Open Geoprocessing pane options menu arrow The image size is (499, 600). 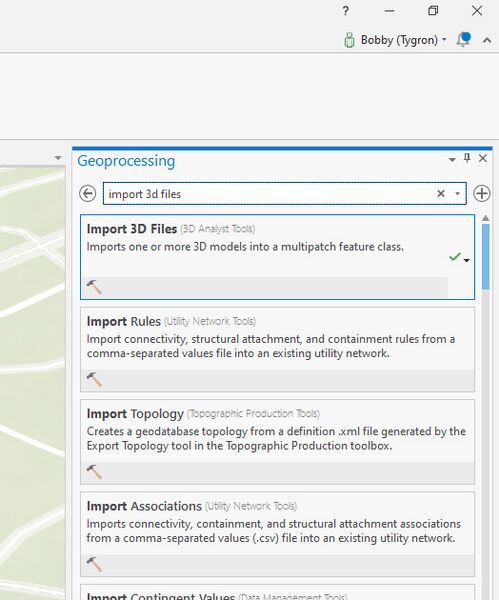click(x=452, y=159)
